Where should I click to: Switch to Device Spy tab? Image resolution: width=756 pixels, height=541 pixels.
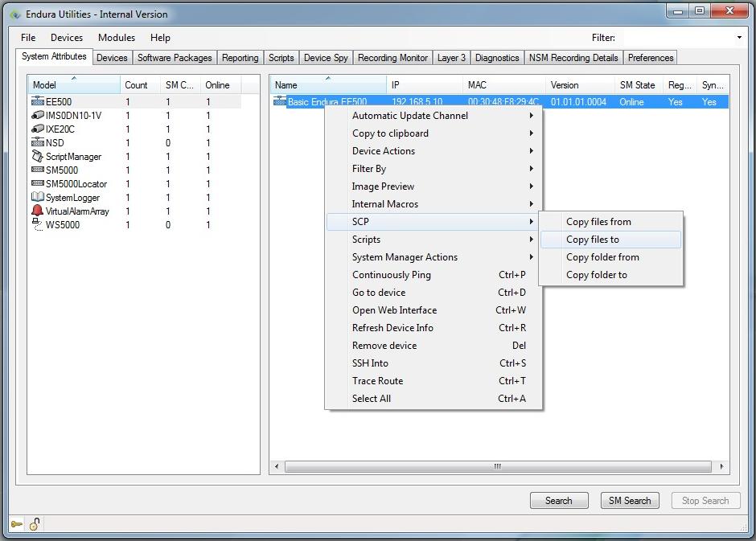pyautogui.click(x=326, y=58)
